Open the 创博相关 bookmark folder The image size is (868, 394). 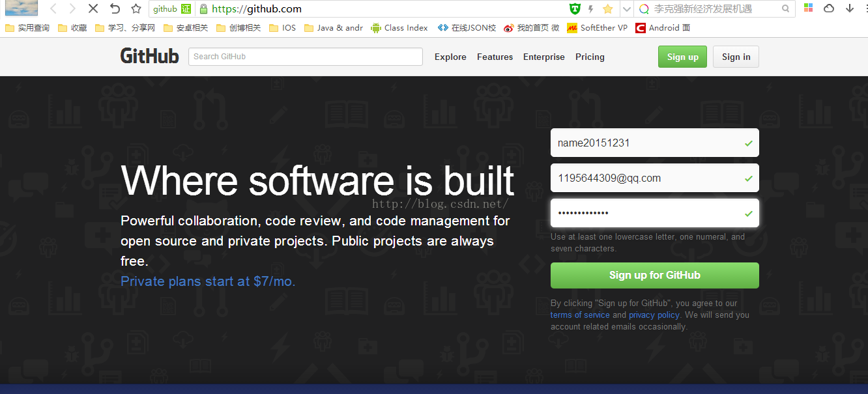click(239, 28)
